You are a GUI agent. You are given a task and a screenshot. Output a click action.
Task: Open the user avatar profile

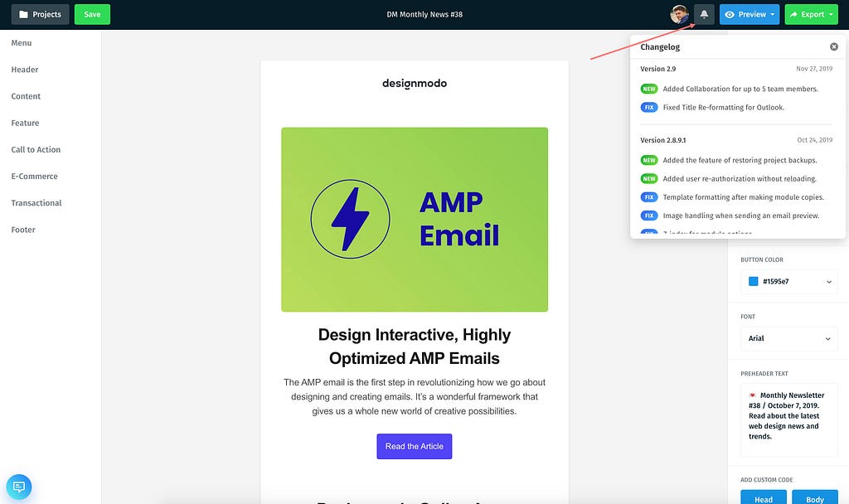point(679,15)
